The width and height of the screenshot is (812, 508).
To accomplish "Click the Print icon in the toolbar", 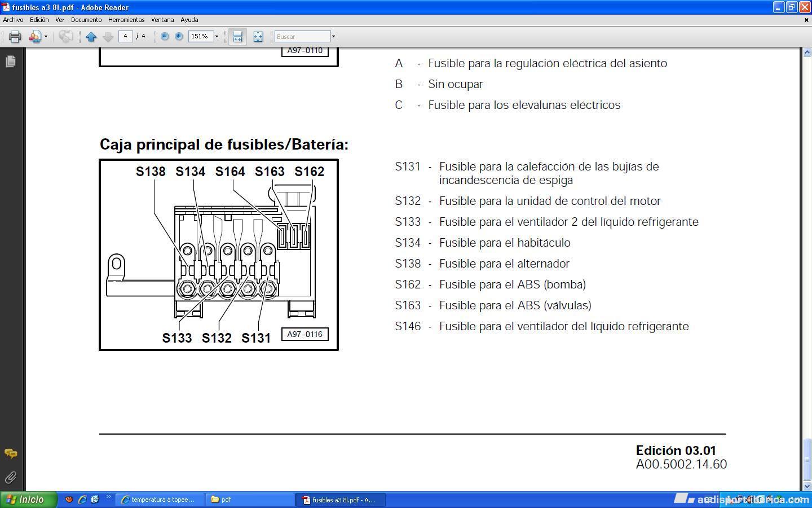I will [15, 37].
